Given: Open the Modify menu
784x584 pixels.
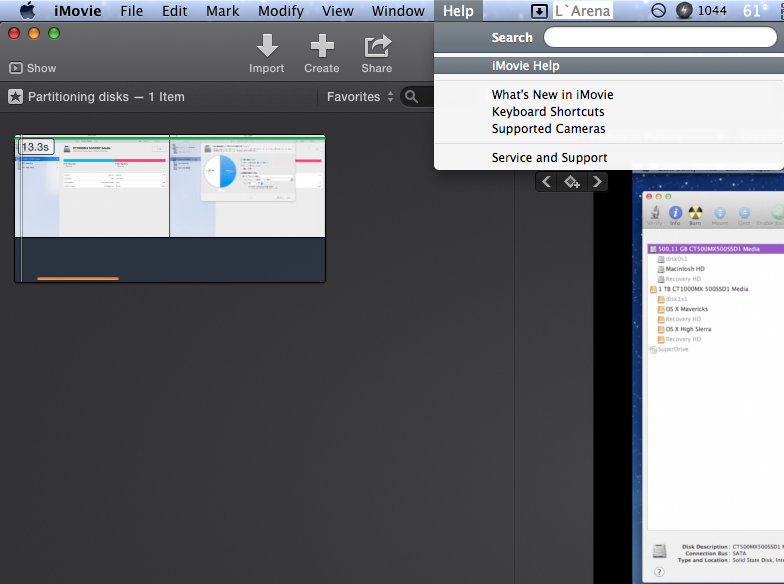Looking at the screenshot, I should pyautogui.click(x=280, y=10).
